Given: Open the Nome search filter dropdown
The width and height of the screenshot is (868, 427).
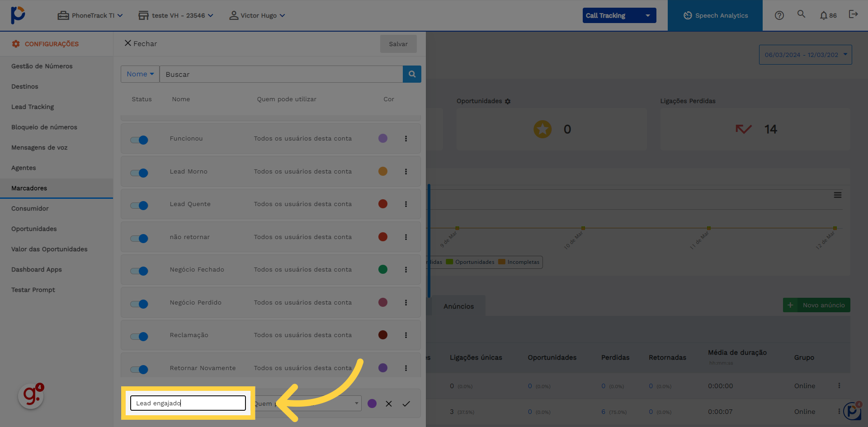Looking at the screenshot, I should tap(140, 74).
